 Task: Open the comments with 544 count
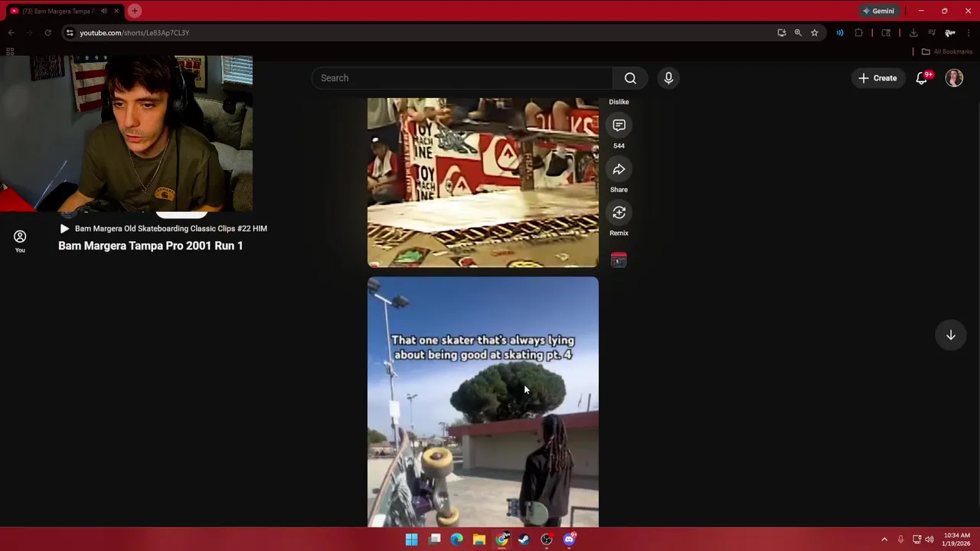click(x=619, y=126)
